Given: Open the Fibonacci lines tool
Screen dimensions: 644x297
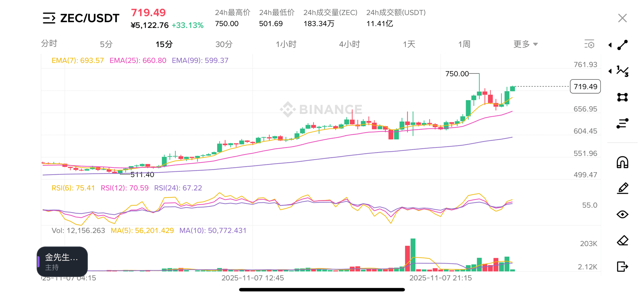Looking at the screenshot, I should (622, 123).
